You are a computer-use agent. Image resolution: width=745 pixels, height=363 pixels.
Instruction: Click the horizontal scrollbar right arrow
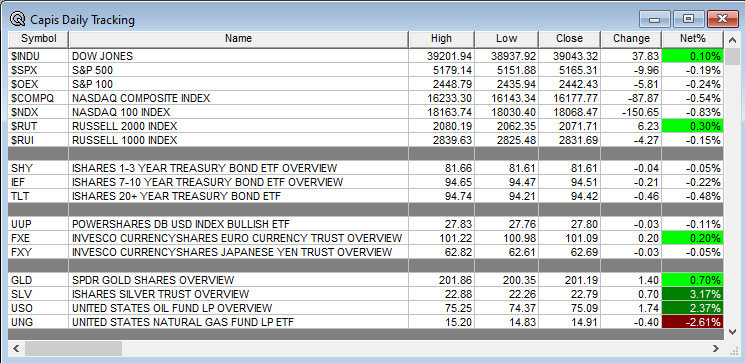716,349
